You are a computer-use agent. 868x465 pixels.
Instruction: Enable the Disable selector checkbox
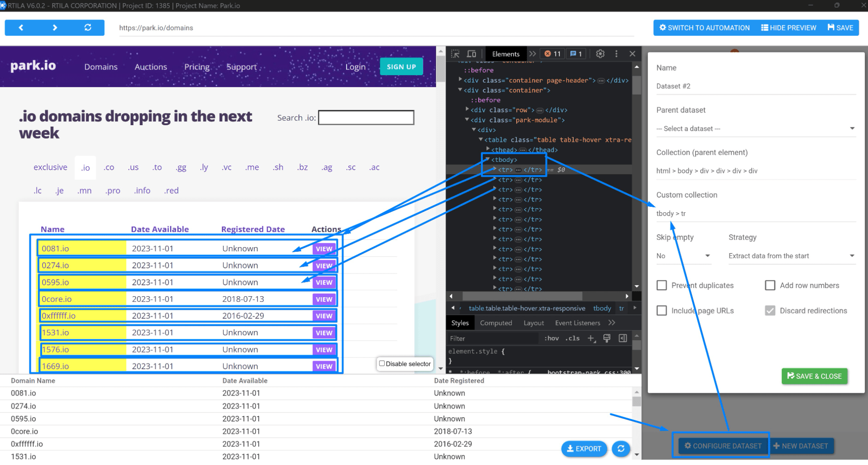click(382, 363)
